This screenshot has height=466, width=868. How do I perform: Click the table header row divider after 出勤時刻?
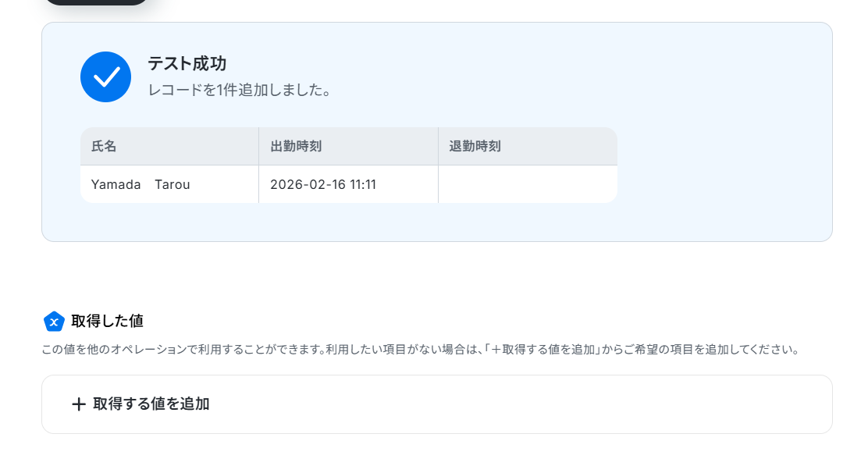[x=438, y=146]
